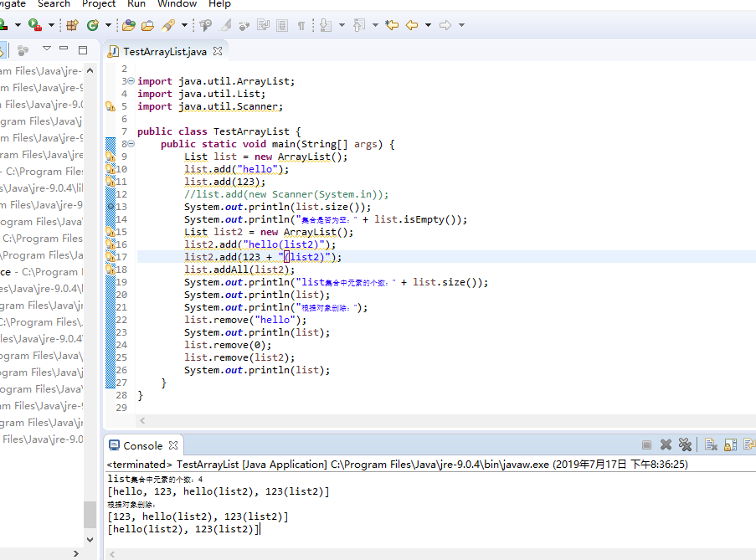
Task: Toggle Breadcrumb icon after Search dropdown
Action: 205,25
